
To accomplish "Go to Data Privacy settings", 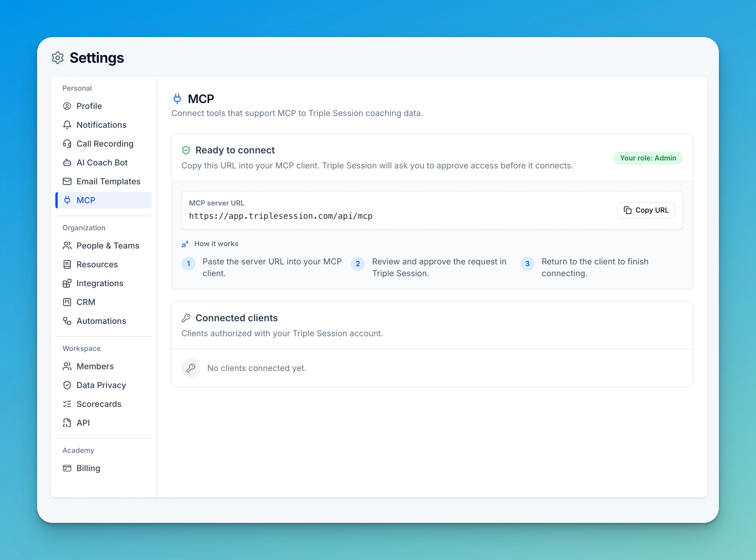I will click(104, 385).
